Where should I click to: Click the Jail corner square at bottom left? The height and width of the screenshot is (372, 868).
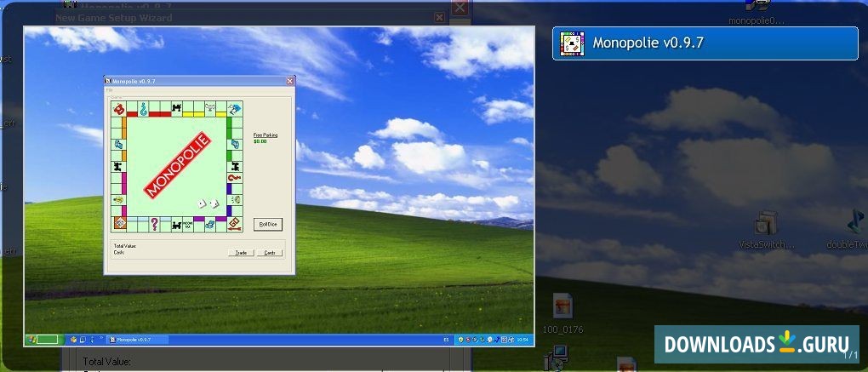[x=120, y=224]
